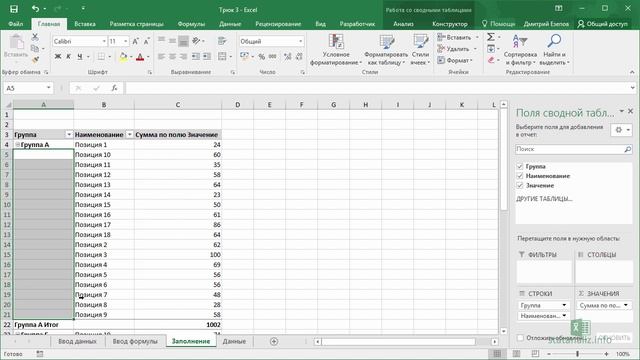Switch to normal view in status bar
The width and height of the screenshot is (640, 360).
pyautogui.click(x=497, y=354)
